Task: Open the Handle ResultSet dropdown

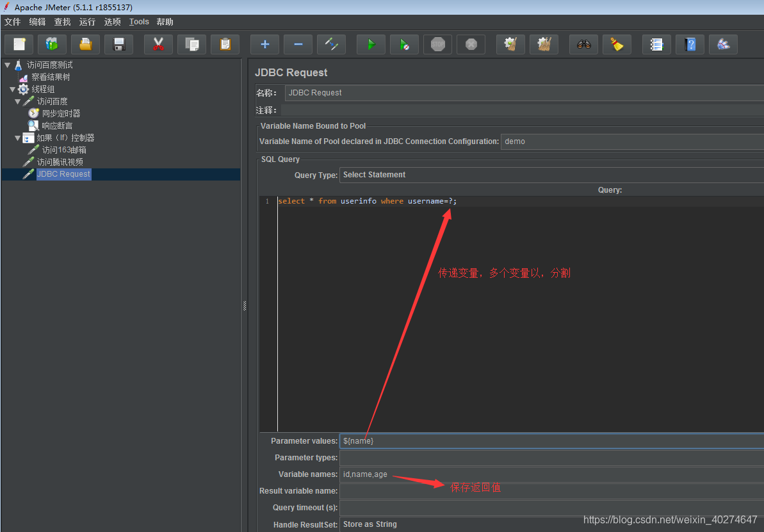Action: tap(551, 524)
